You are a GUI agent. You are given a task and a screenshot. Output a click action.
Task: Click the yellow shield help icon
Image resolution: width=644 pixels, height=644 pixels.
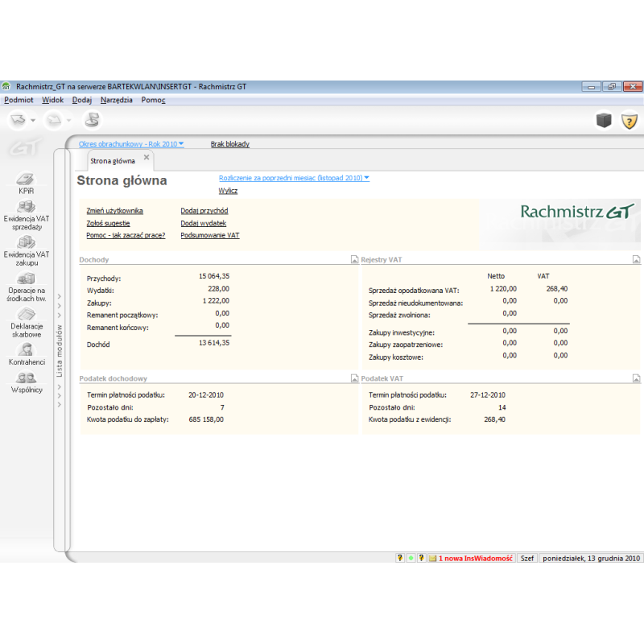click(629, 121)
